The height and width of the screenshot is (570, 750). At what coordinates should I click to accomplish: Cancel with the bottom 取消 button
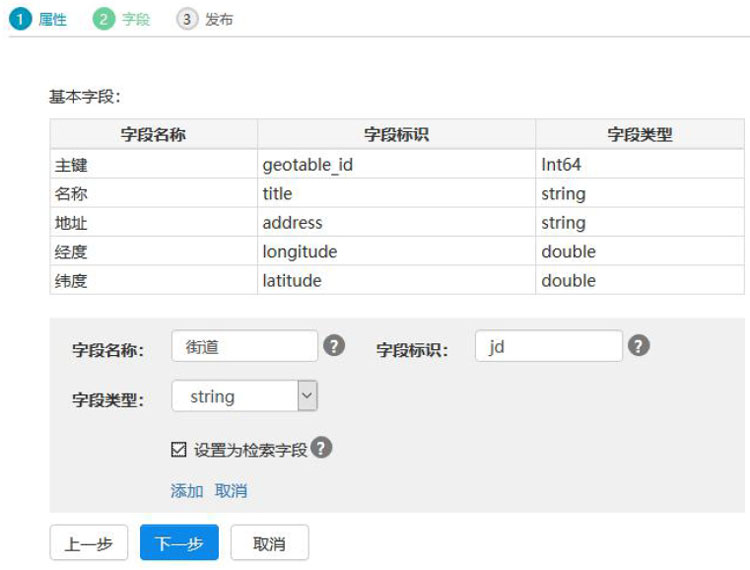(x=269, y=542)
